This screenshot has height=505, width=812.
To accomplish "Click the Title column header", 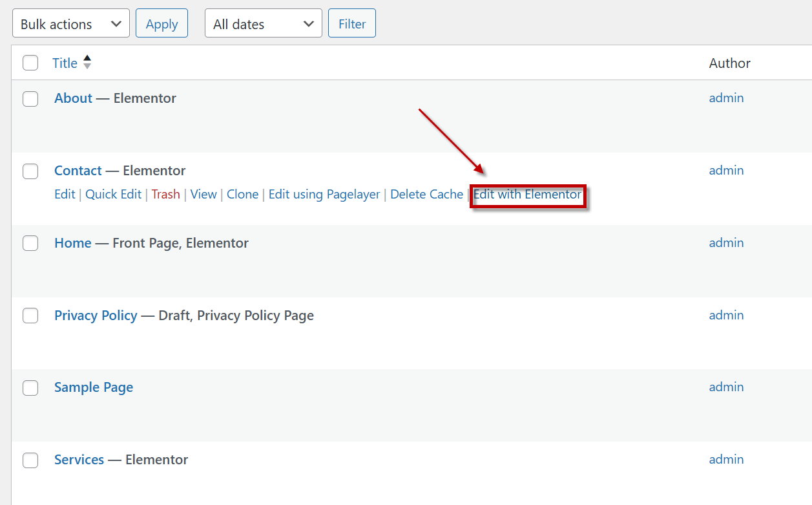I will [65, 63].
